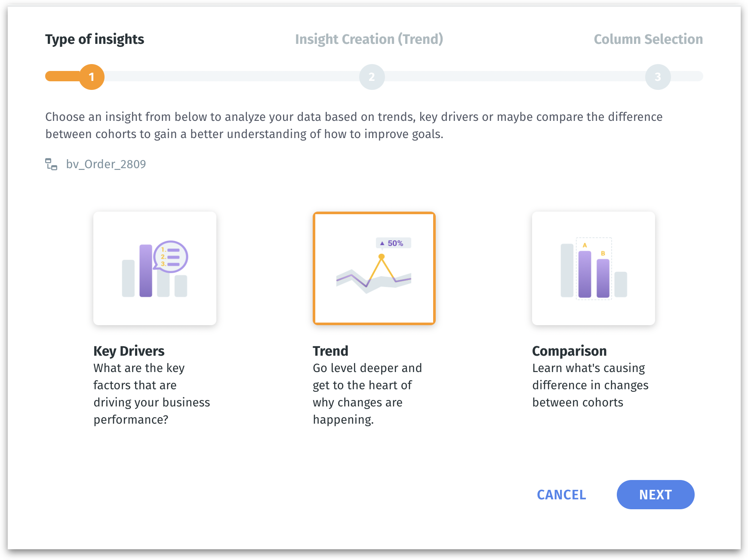The image size is (748, 560).
Task: Click the Trend heading text
Action: point(330,351)
